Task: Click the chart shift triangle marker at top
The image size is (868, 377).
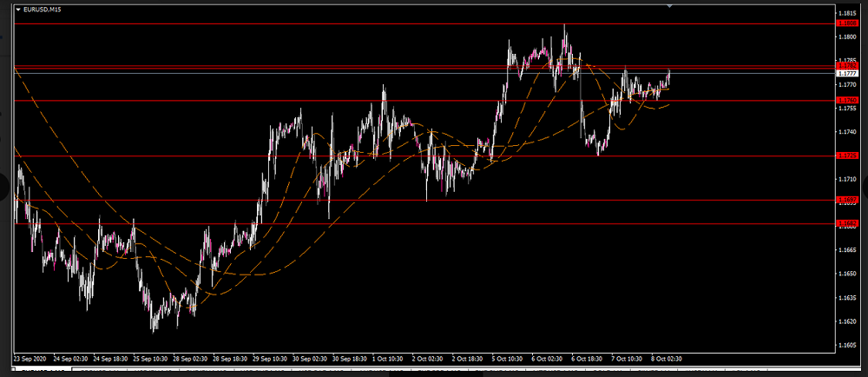Action: click(668, 5)
